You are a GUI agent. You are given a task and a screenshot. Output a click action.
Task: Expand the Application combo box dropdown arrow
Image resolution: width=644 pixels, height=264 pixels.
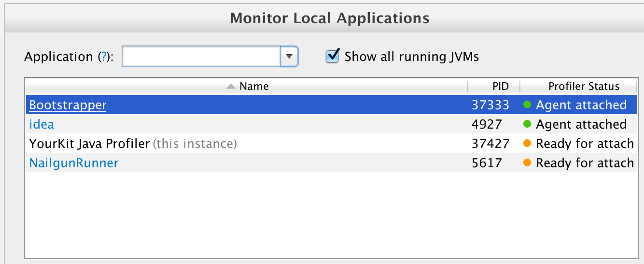click(289, 57)
